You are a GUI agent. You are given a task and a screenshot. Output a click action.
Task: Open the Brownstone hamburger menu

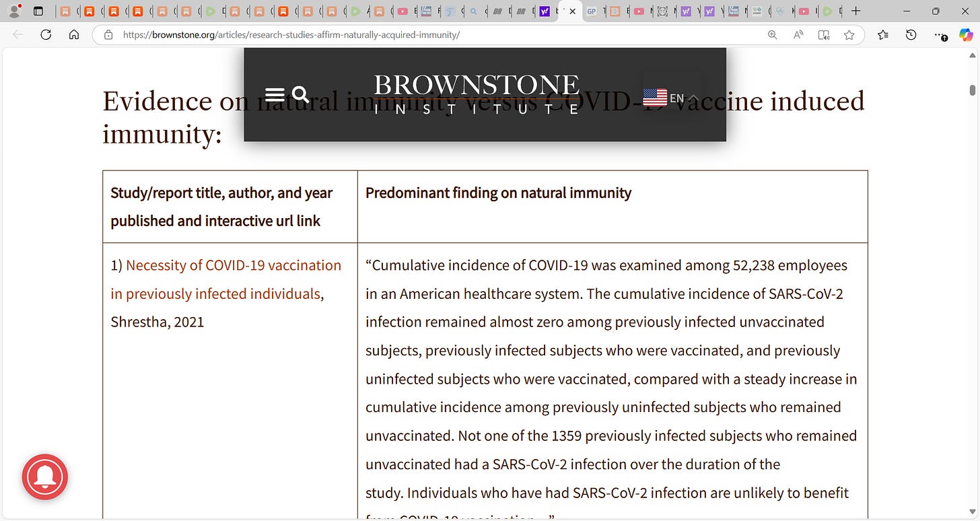275,95
